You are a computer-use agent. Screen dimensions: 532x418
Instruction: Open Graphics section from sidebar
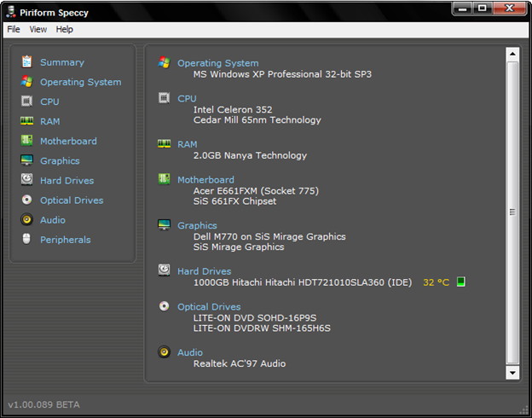click(x=60, y=161)
